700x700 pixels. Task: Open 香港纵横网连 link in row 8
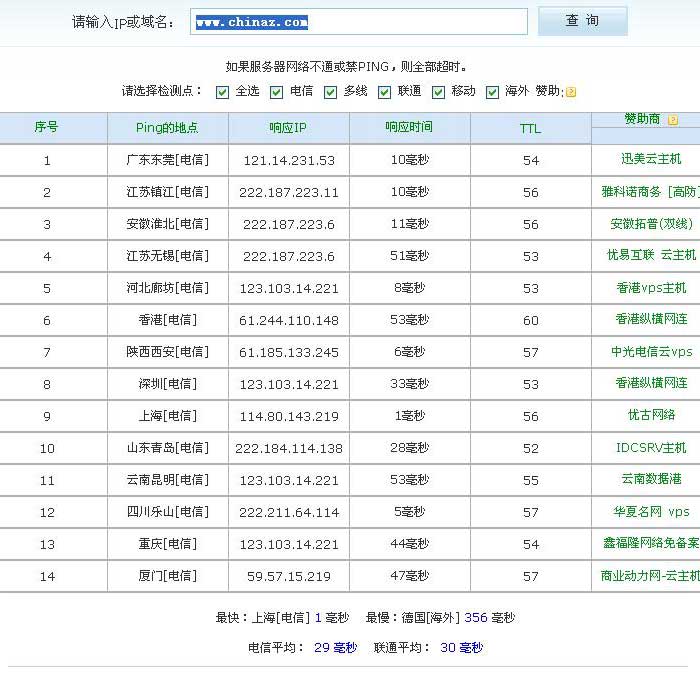tap(651, 383)
